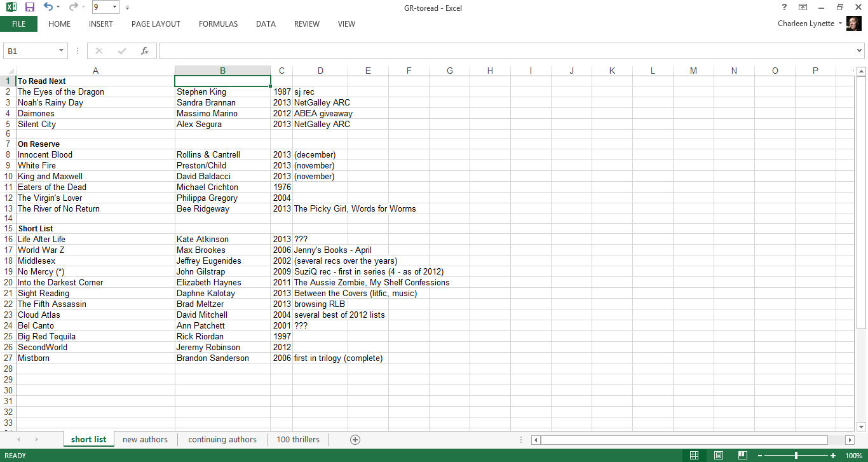Switch to Page Layout view in status bar
The image size is (868, 462).
point(719,456)
